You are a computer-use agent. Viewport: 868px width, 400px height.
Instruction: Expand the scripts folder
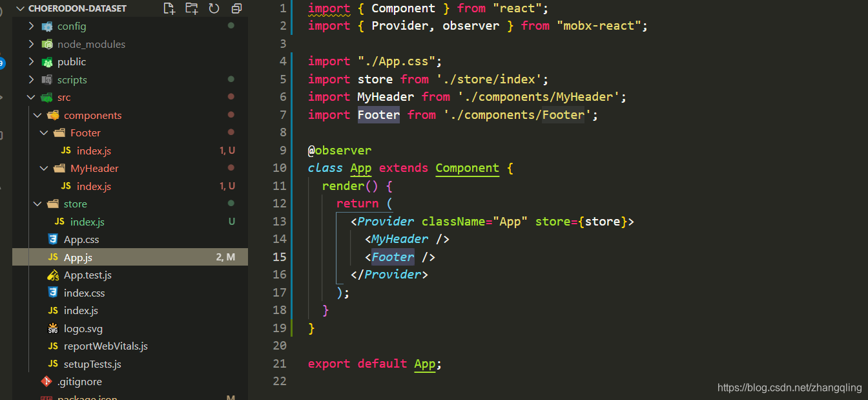[31, 79]
